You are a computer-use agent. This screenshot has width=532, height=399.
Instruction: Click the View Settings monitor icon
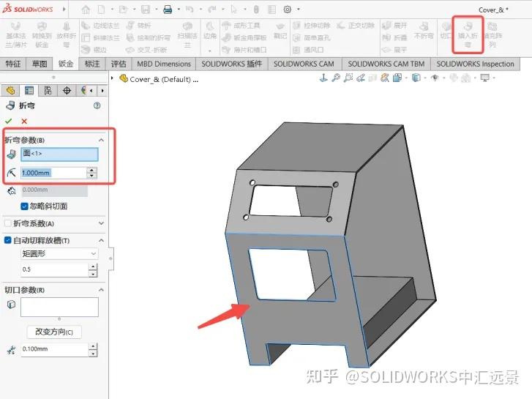pos(485,78)
